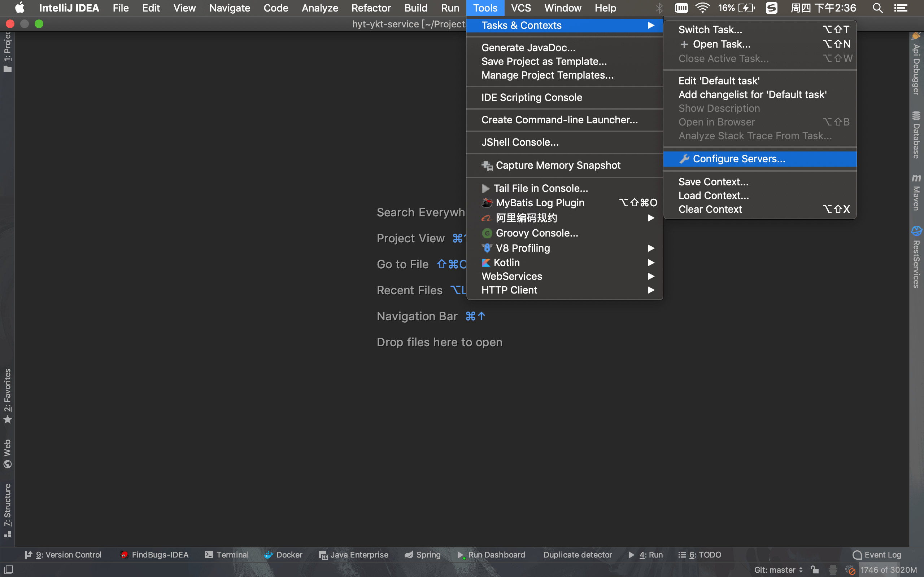Open Git master branch selector
This screenshot has height=577, width=924.
[778, 570]
